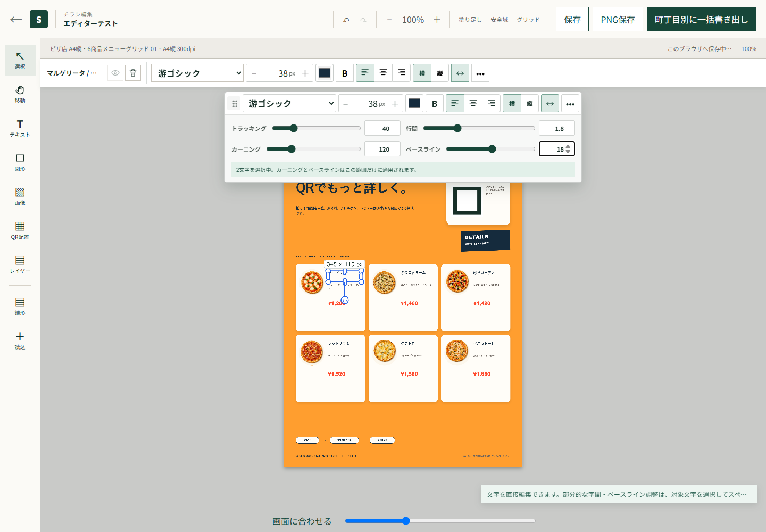The image size is (766, 532).
Task: Click the 雛形 template tool
Action: coord(20,306)
